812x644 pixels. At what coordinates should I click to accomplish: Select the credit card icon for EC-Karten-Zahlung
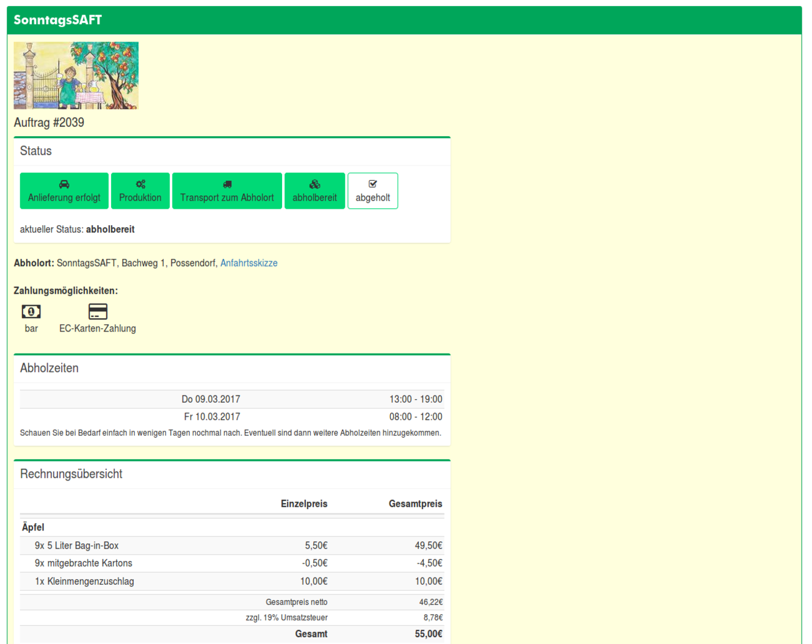(x=98, y=312)
